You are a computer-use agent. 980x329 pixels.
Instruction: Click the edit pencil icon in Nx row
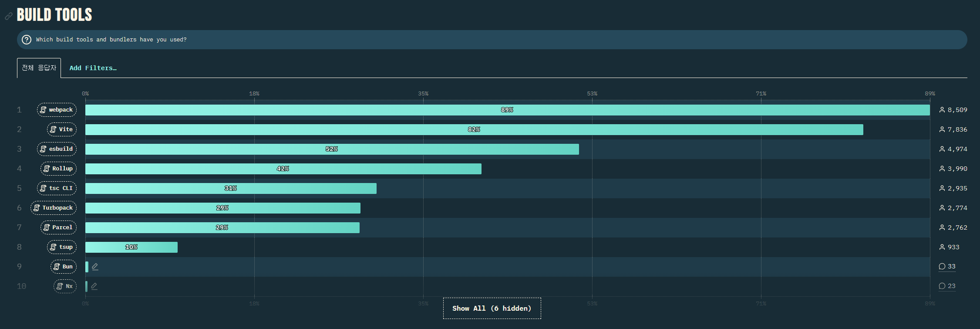tap(94, 286)
